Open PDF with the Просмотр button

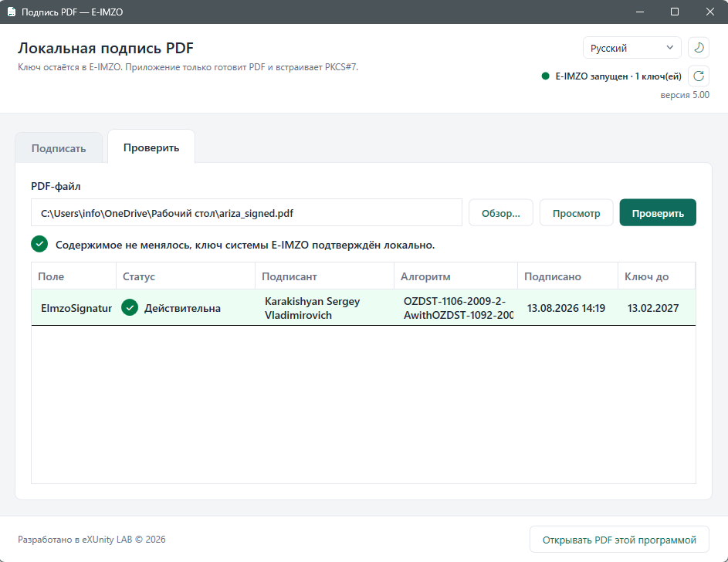pos(576,213)
